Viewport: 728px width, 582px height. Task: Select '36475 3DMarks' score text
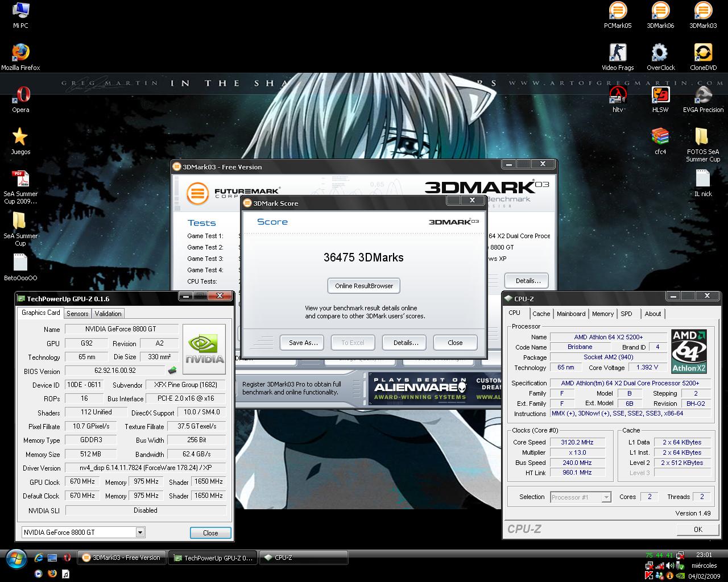[x=363, y=257]
